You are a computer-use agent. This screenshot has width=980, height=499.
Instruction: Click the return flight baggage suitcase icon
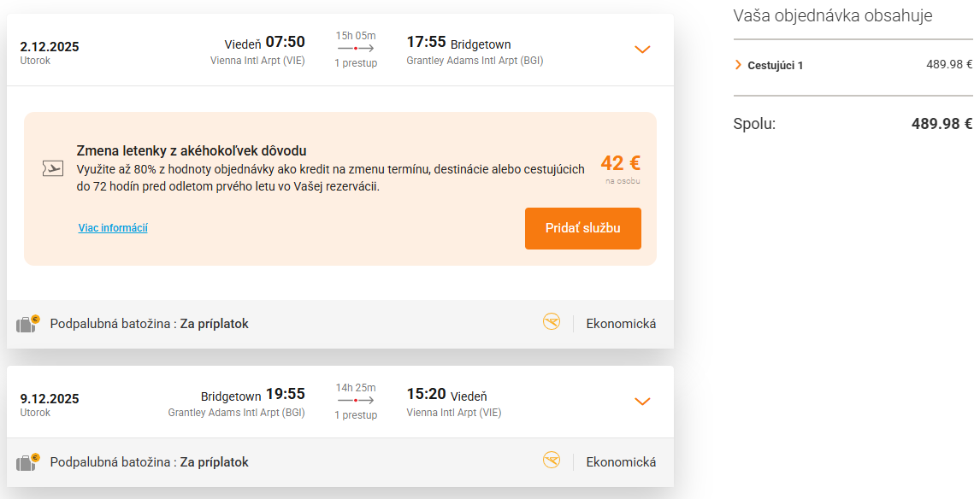[x=27, y=461]
